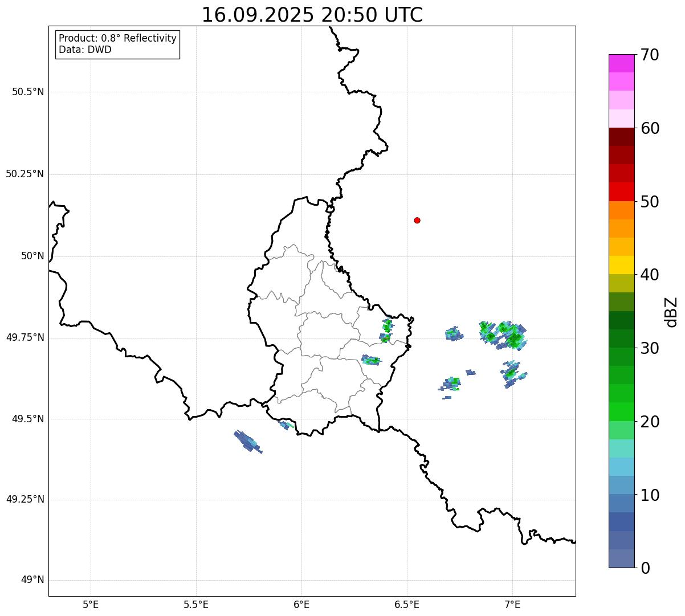Click the blue elongated echo southwest of Luxembourg
The width and height of the screenshot is (685, 616).
[248, 441]
